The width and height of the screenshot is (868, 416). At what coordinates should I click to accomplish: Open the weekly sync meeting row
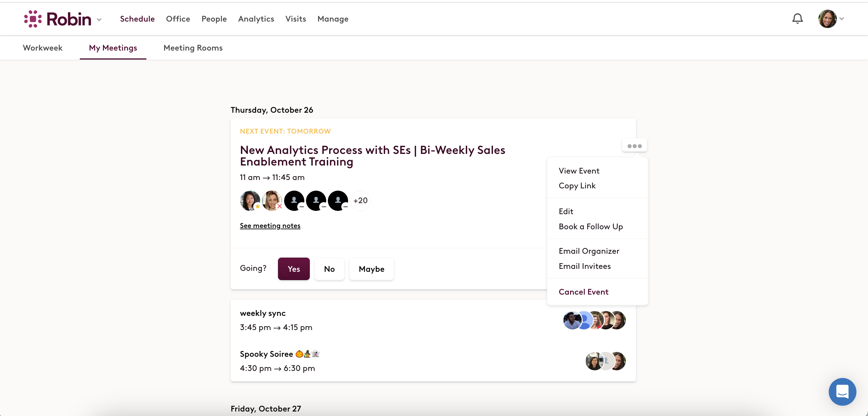[371, 320]
